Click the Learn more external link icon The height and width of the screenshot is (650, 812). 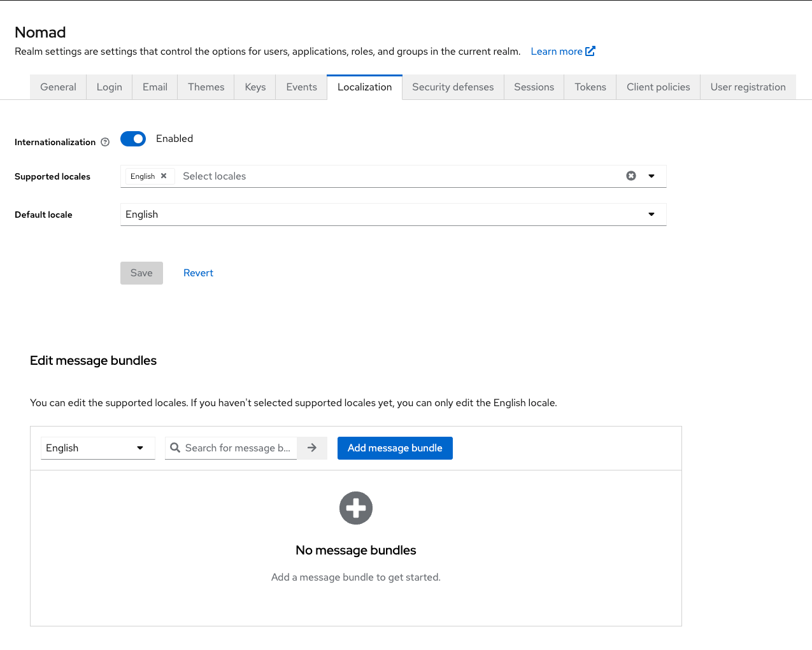point(590,51)
